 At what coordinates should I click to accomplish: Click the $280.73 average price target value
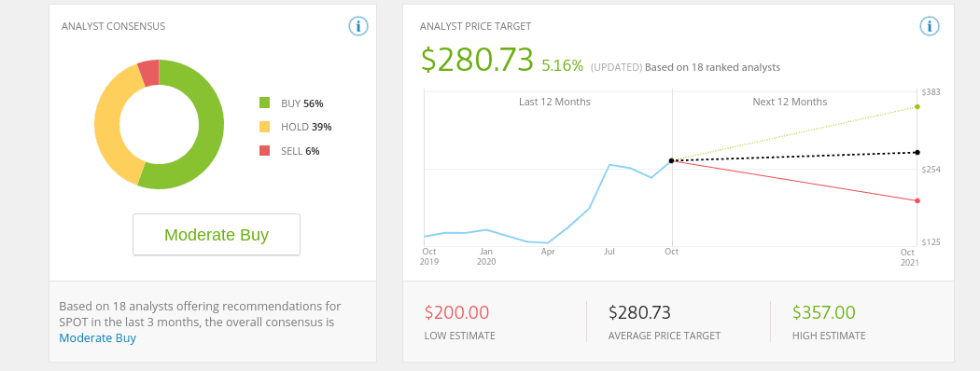(x=639, y=312)
